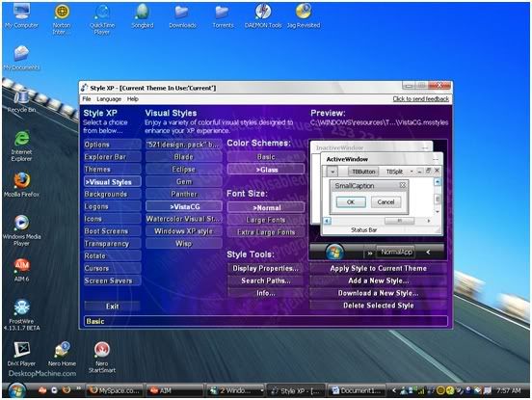Show hidden system tray icons arrow

(393, 390)
